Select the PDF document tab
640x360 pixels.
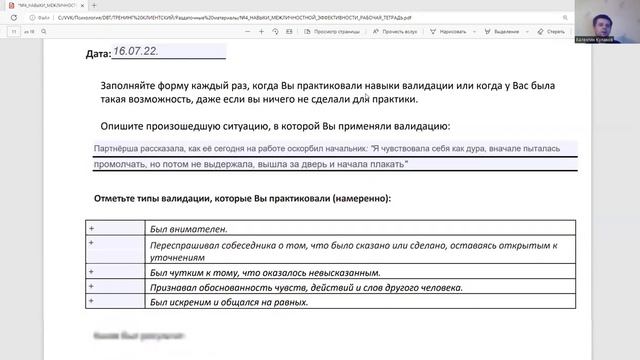tap(46, 6)
